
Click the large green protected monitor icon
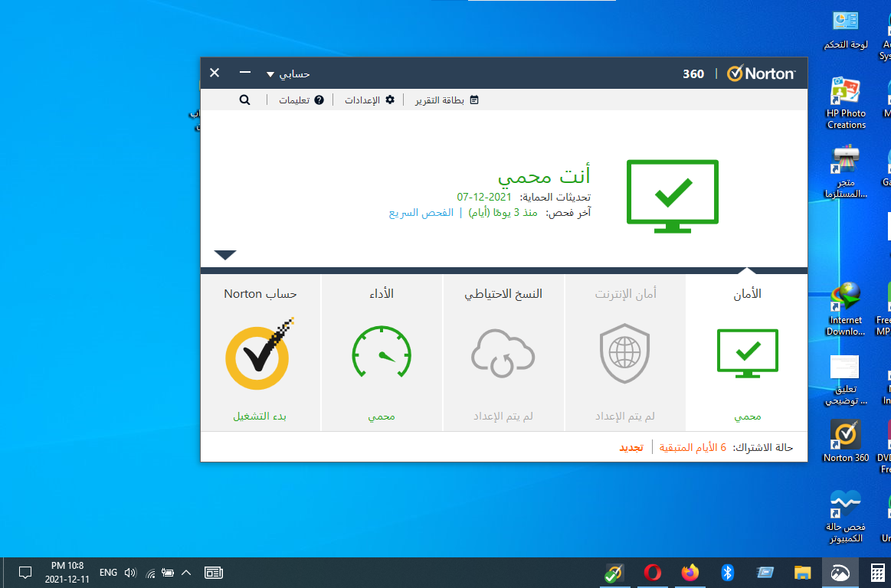[672, 196]
